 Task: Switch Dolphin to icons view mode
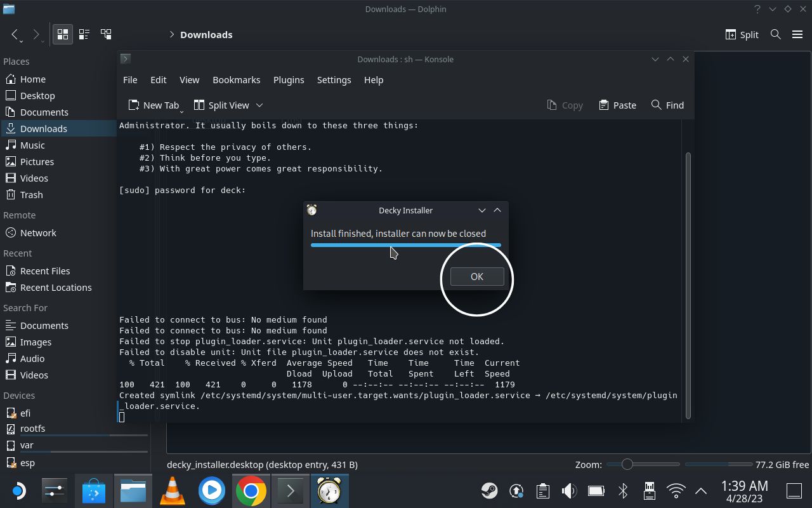63,34
